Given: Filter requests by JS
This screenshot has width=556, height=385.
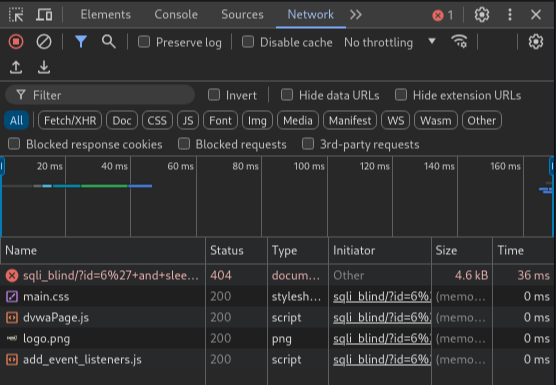Looking at the screenshot, I should click(188, 121).
